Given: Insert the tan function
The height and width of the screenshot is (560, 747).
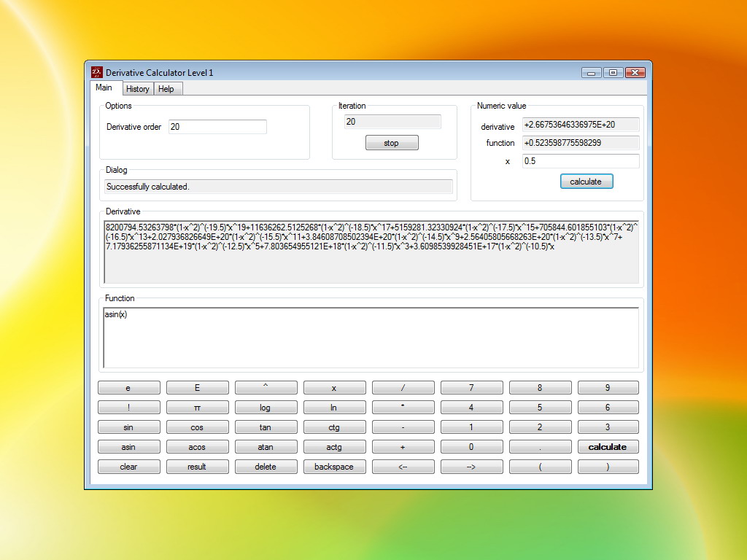Looking at the screenshot, I should 266,427.
